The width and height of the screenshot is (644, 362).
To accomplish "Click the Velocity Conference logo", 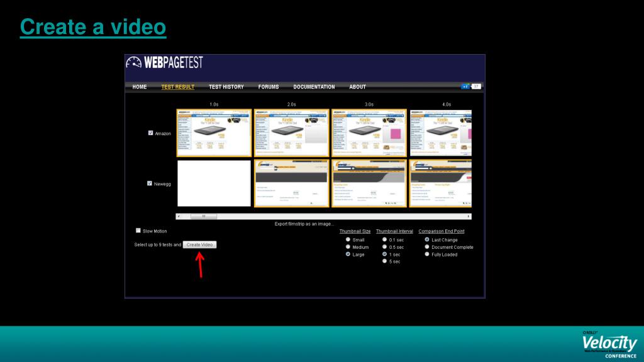I will coord(609,344).
